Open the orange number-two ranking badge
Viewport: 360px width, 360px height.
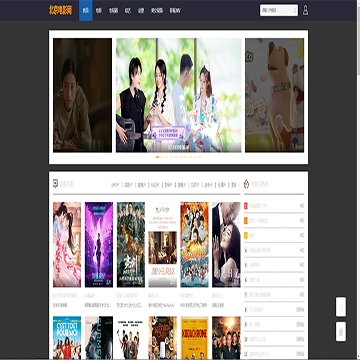tap(246, 221)
